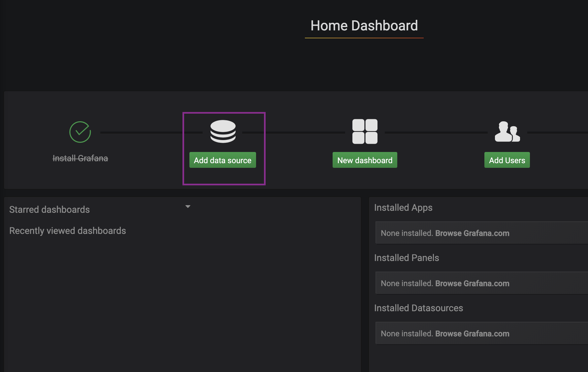The image size is (588, 372).
Task: Click the Home Dashboard title
Action: [364, 26]
